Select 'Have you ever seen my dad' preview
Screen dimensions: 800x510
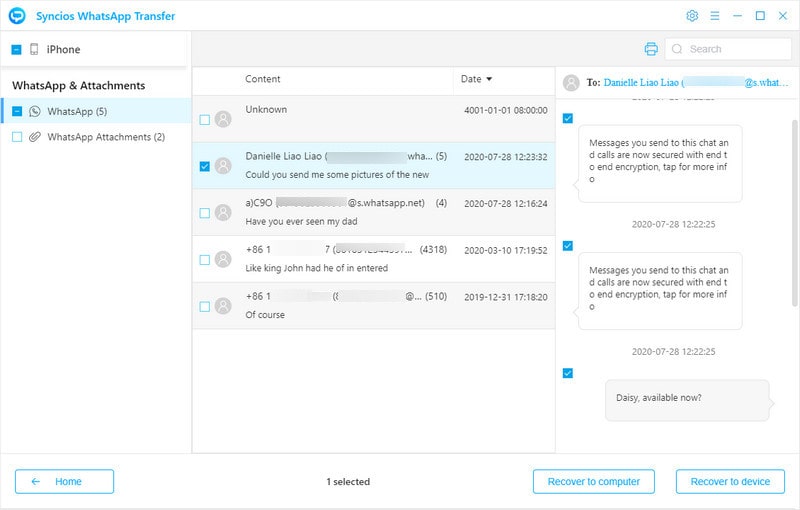tap(301, 221)
